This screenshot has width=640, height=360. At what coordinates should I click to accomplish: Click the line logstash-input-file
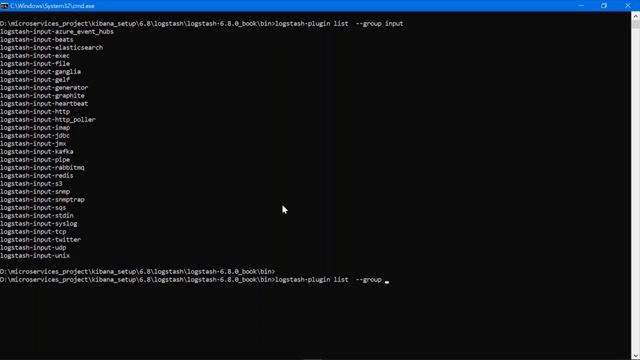(x=35, y=64)
